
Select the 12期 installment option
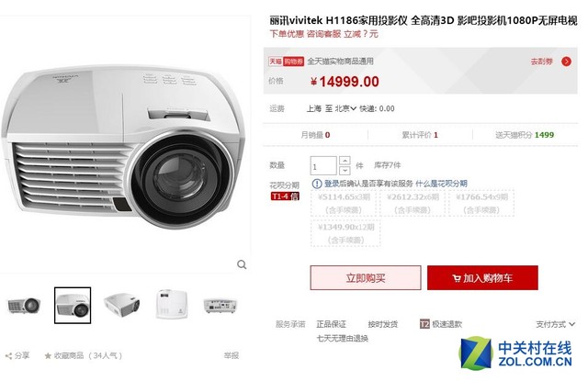point(345,233)
